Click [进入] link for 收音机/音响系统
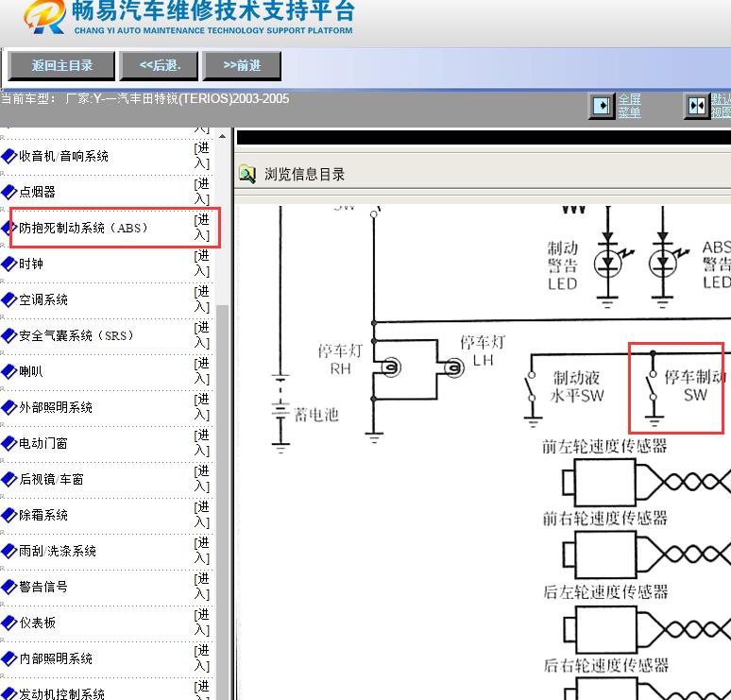731x700 pixels. (202, 156)
